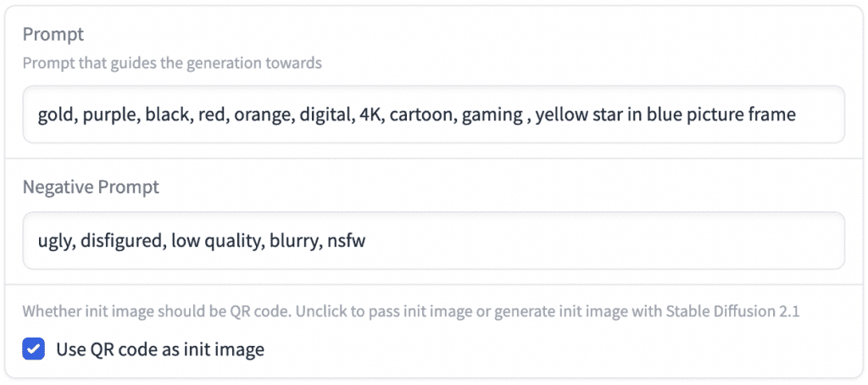Enable the QR code init image checkbox

[34, 349]
